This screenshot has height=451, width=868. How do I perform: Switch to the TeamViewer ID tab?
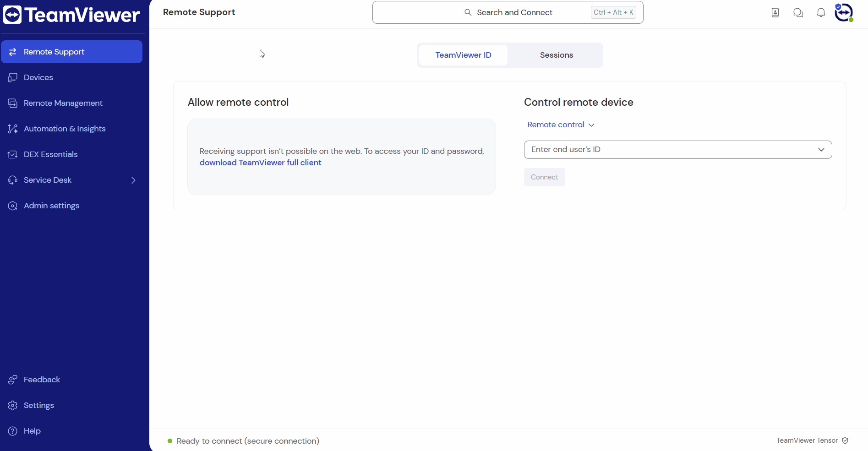pos(463,55)
